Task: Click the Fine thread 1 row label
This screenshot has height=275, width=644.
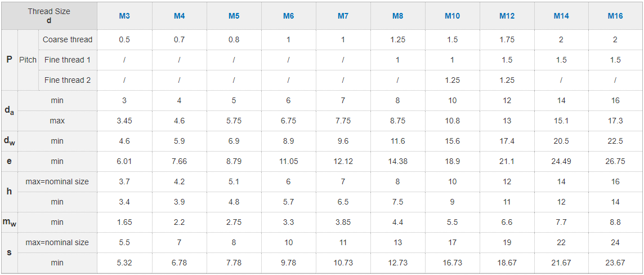Action: point(68,60)
